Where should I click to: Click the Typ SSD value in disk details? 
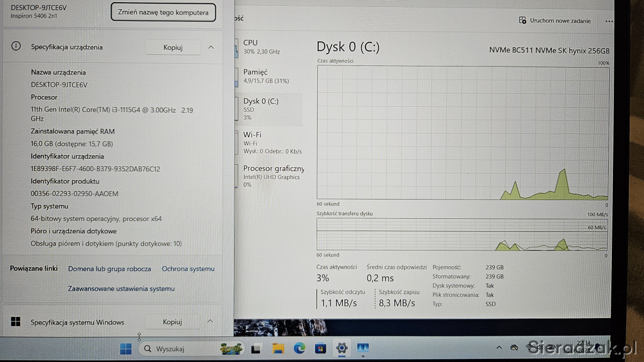[x=491, y=304]
